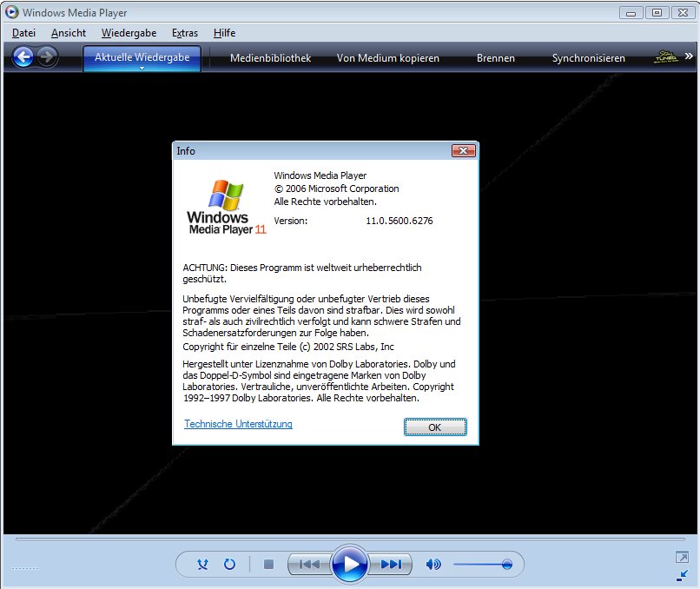Skip to the next track
The height and width of the screenshot is (589, 700).
coord(391,564)
